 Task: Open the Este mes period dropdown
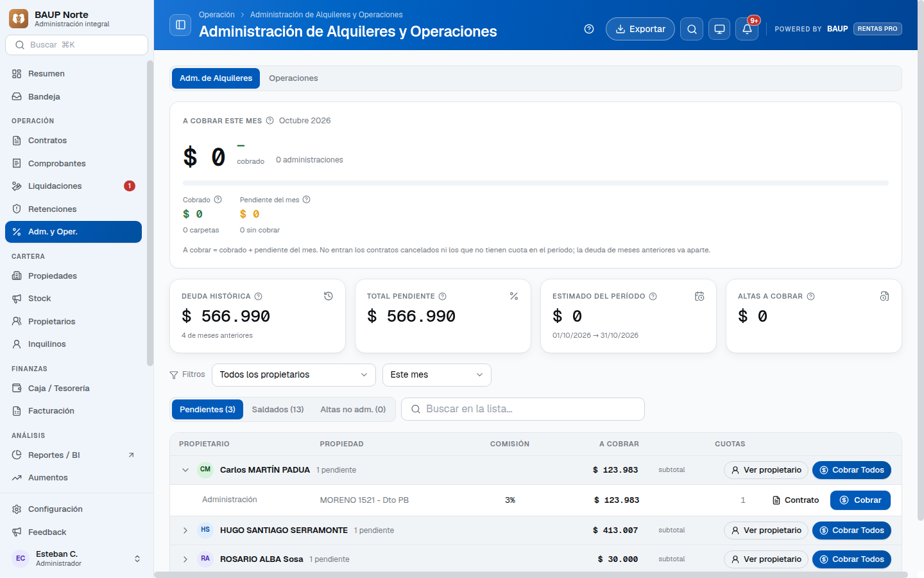(x=437, y=375)
